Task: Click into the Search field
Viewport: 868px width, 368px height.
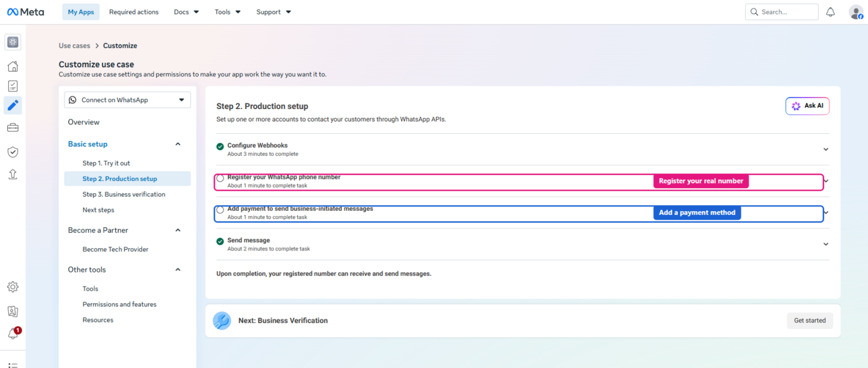Action: (x=781, y=12)
